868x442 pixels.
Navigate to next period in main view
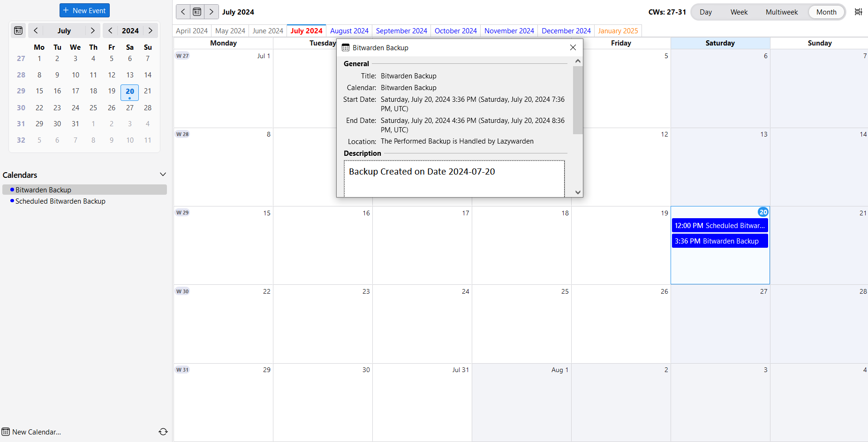point(211,12)
